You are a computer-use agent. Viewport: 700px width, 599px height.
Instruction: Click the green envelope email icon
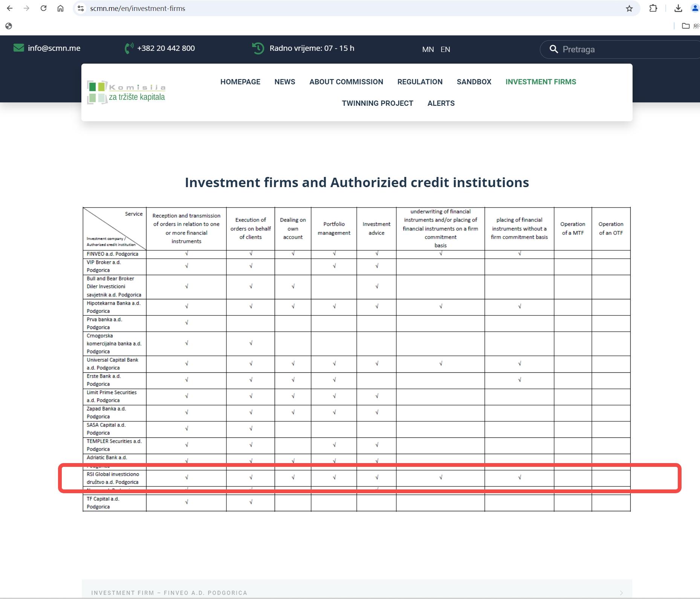pyautogui.click(x=18, y=48)
